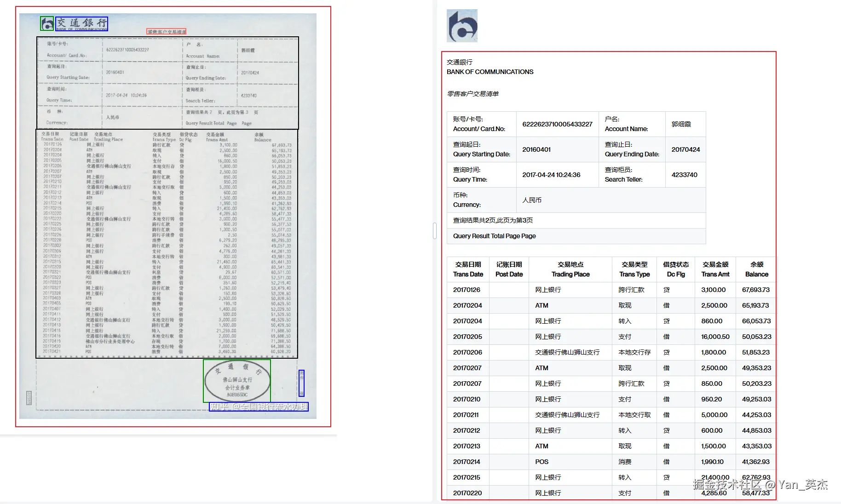Click the "Search Teller:" label cell in parsed table

(x=632, y=175)
